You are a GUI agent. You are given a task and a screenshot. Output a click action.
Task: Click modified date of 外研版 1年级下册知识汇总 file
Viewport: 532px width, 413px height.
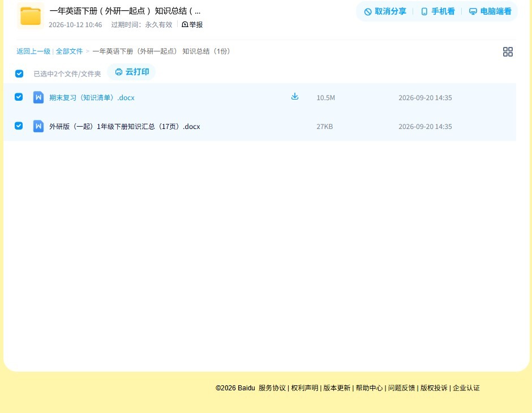425,127
